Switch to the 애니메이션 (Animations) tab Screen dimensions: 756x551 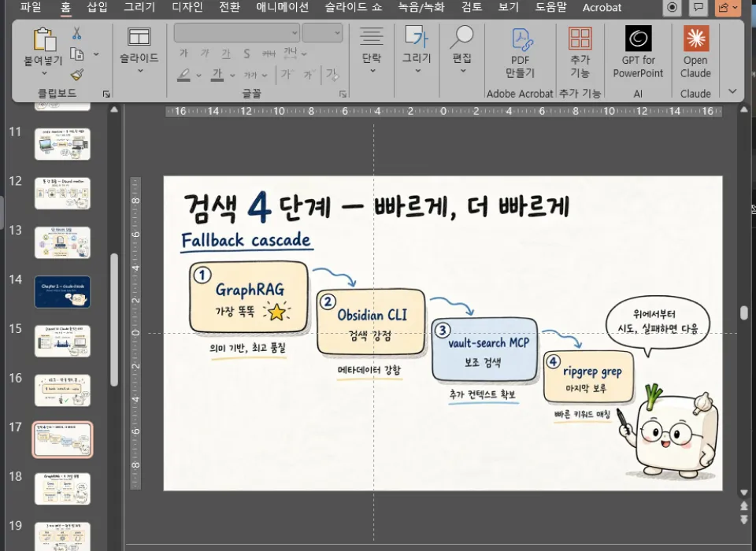click(x=282, y=7)
